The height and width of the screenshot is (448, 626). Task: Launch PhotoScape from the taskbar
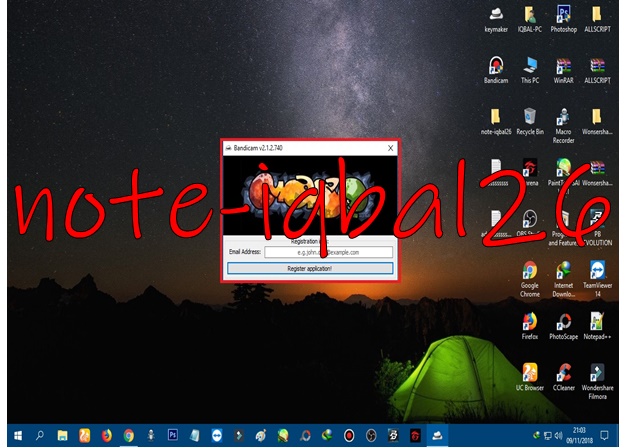click(x=305, y=436)
